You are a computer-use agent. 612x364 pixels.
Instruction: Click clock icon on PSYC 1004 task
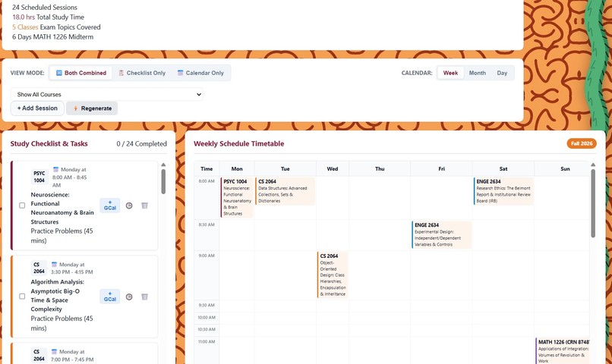point(129,206)
